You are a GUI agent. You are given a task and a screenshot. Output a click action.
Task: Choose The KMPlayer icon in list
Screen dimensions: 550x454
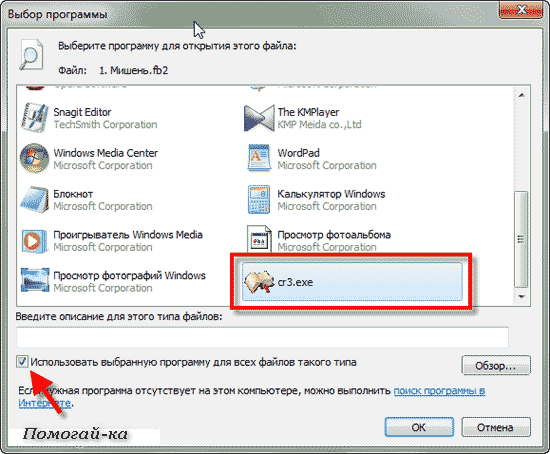[259, 118]
